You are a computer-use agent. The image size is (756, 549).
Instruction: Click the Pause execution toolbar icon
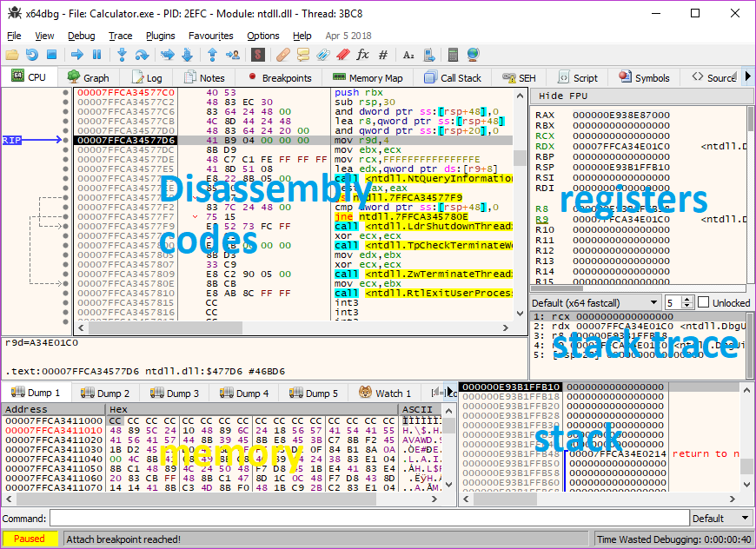96,55
